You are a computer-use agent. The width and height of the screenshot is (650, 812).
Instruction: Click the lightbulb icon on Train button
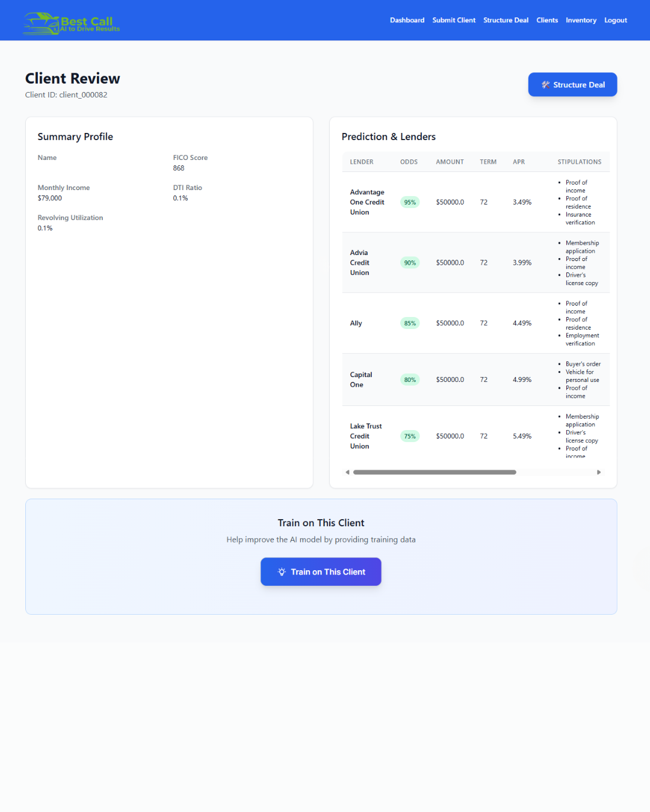282,572
